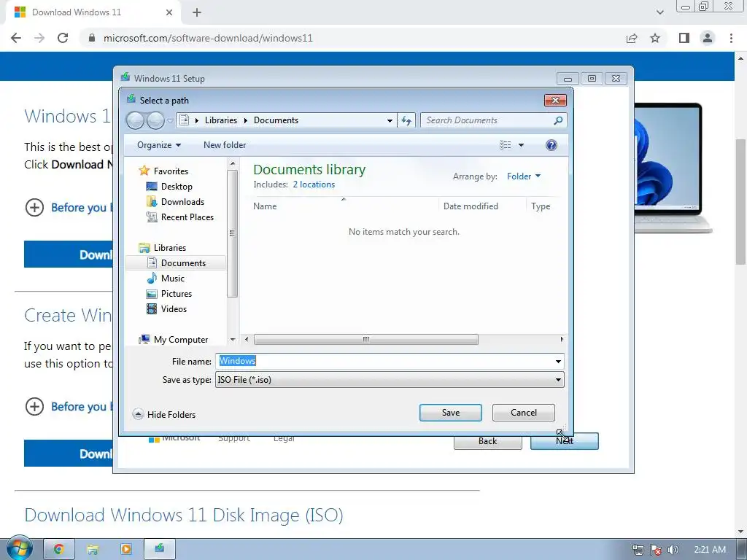747x560 pixels.
Task: Open the Organize menu
Action: [158, 145]
